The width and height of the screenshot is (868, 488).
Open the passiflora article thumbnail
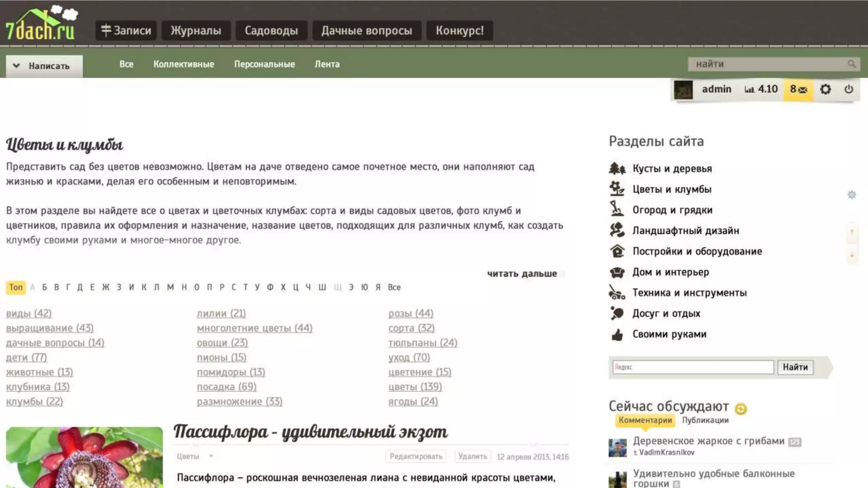point(84,457)
